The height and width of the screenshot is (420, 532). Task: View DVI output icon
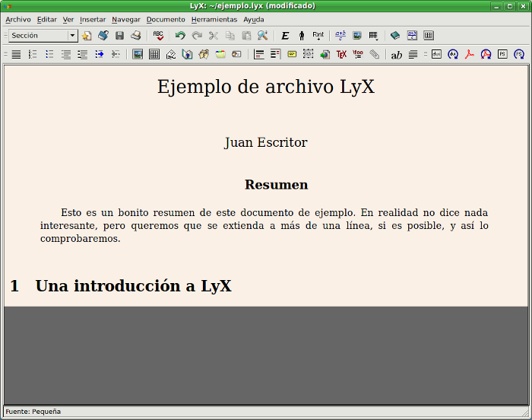pos(437,54)
